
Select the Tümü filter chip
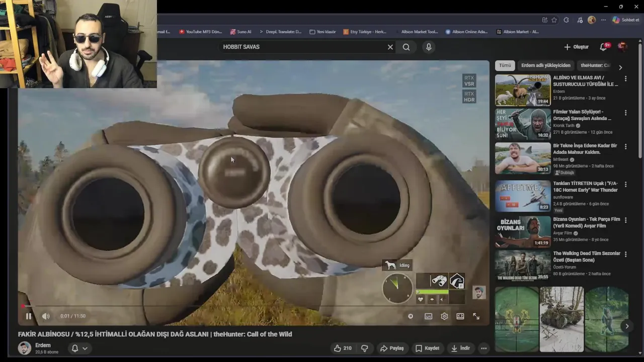[505, 65]
